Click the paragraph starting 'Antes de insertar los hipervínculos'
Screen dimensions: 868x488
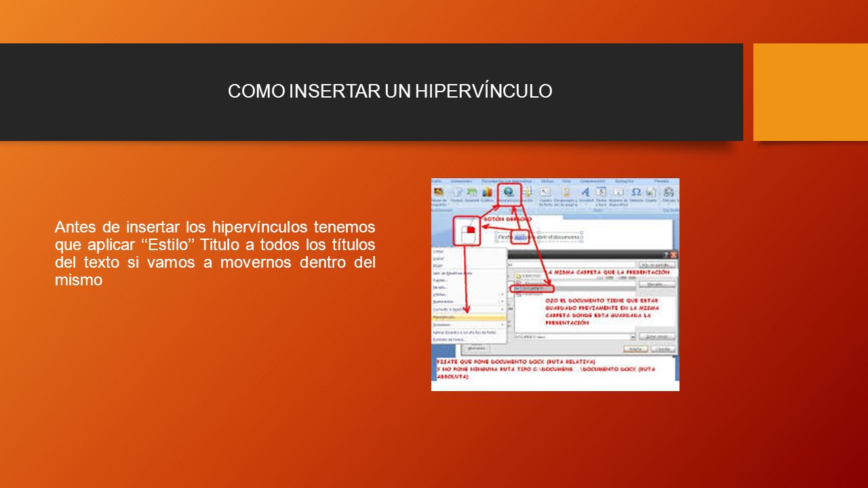tap(215, 253)
